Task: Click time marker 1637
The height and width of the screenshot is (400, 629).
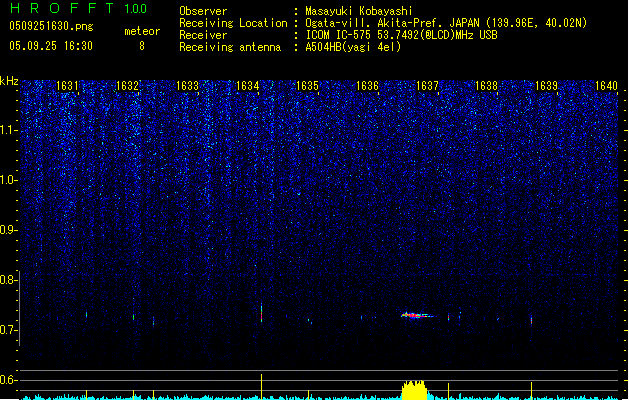Action: tap(428, 86)
